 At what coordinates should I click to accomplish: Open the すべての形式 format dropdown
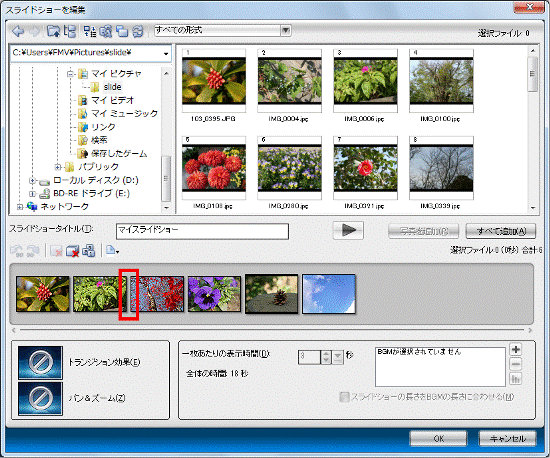286,31
